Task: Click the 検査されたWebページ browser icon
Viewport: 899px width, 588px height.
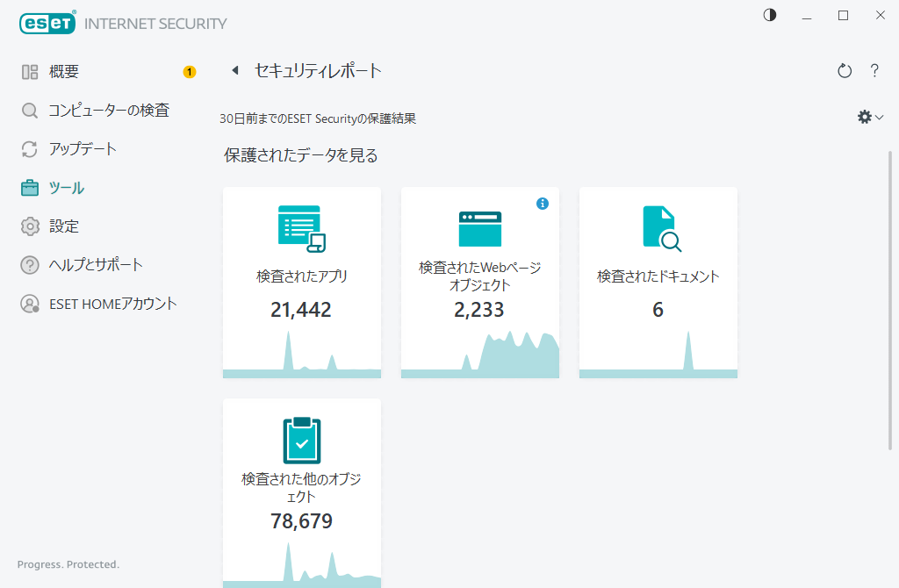Action: tap(480, 229)
